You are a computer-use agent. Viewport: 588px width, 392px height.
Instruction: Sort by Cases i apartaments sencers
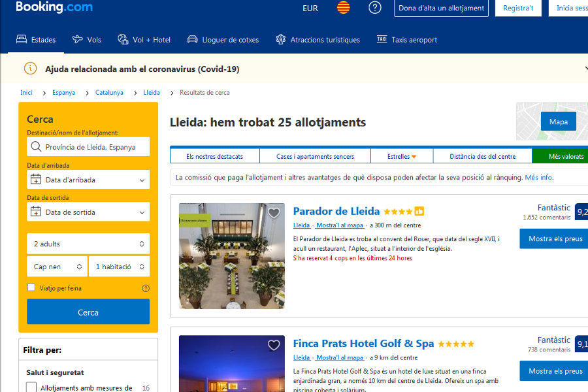315,156
